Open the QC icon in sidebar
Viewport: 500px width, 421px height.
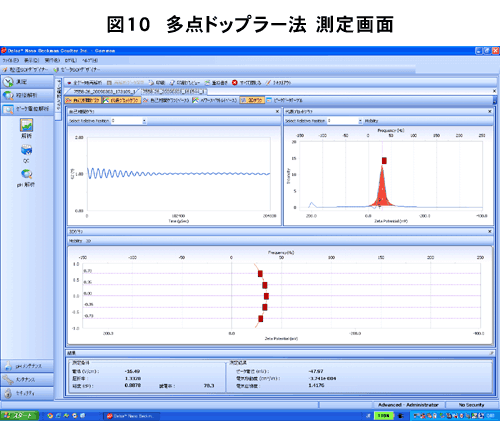tap(26, 150)
